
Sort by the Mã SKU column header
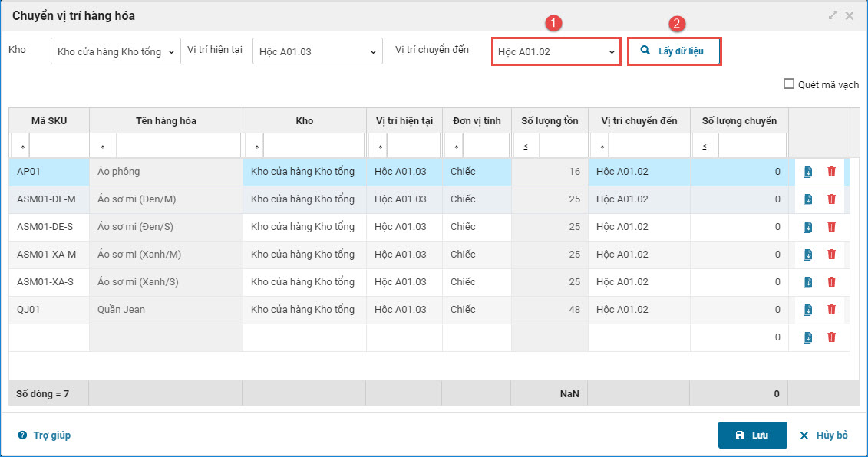coord(49,120)
